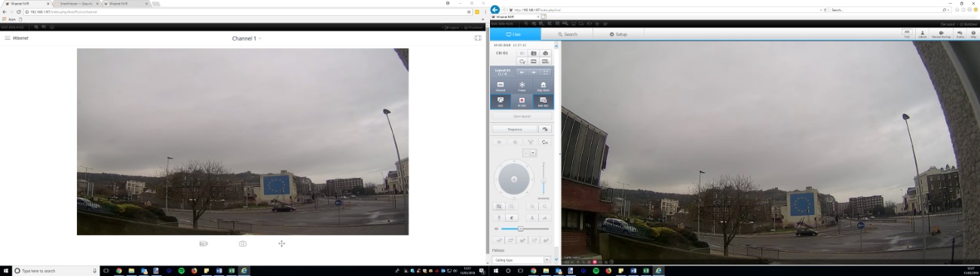Go back in Internet Explorer

(495, 9)
